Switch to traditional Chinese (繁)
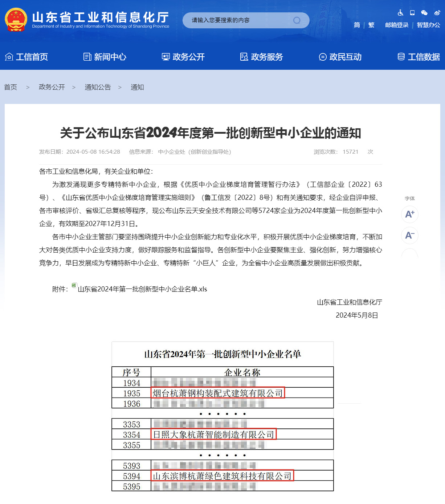445x504 pixels. click(371, 25)
